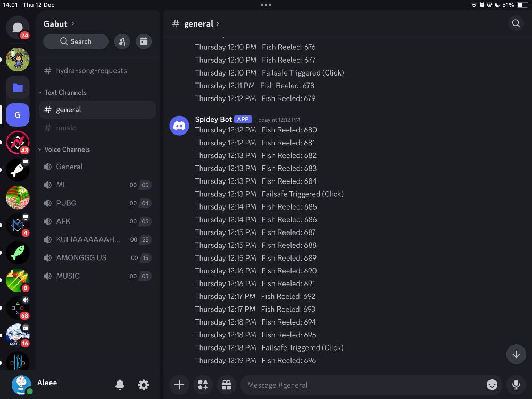
Task: Tap the microphone voice message icon
Action: pyautogui.click(x=516, y=385)
